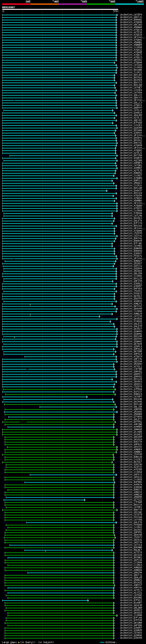Image resolution: width=146 pixels, height=644 pixels.
Task: Open hit UniRef100_B7FJH4
Action: 131,618
